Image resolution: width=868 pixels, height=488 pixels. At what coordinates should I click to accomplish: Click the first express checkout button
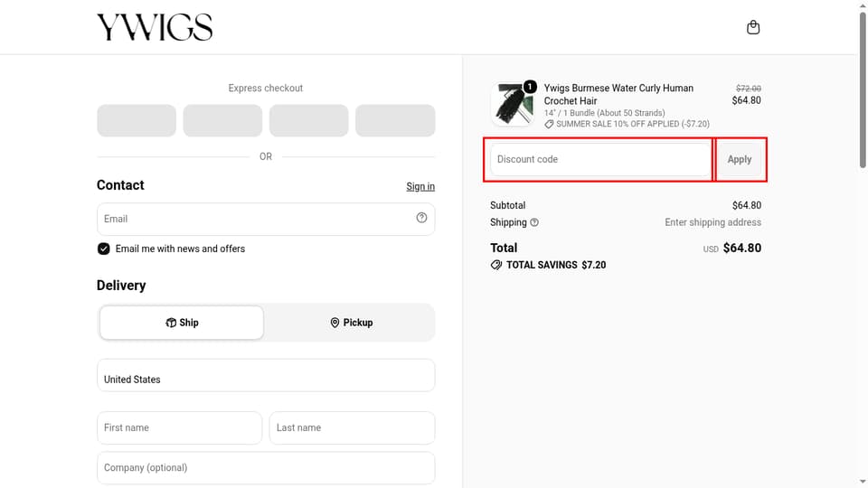tap(137, 120)
